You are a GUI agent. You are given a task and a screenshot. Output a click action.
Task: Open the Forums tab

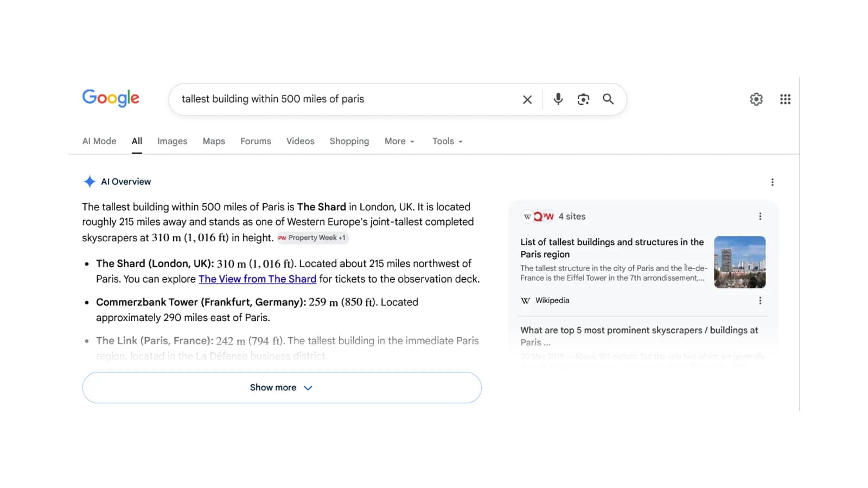pos(256,141)
